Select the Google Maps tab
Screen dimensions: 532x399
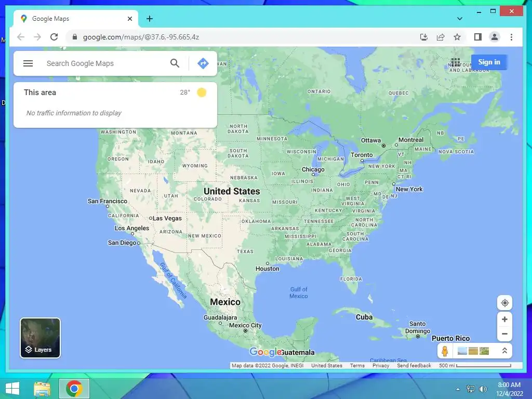76,19
